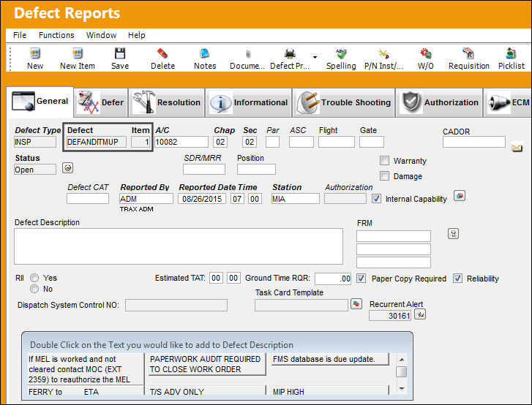The width and height of the screenshot is (532, 405).
Task: Click the text list scroll down arrow
Action: [402, 389]
